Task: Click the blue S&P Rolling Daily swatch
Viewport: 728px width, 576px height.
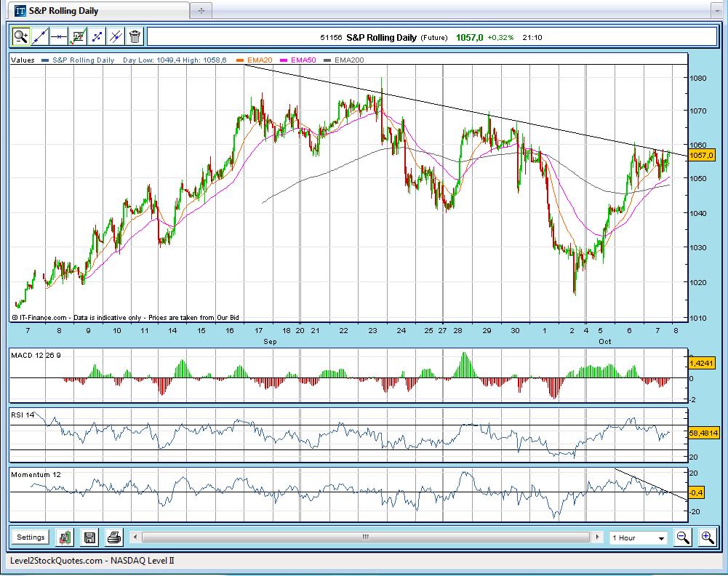Action: (x=45, y=60)
